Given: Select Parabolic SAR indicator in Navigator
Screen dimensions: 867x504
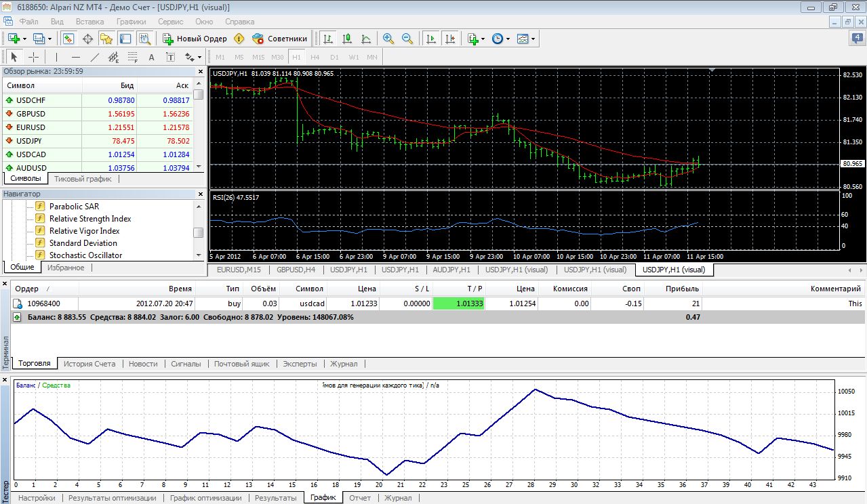Looking at the screenshot, I should click(x=75, y=207).
